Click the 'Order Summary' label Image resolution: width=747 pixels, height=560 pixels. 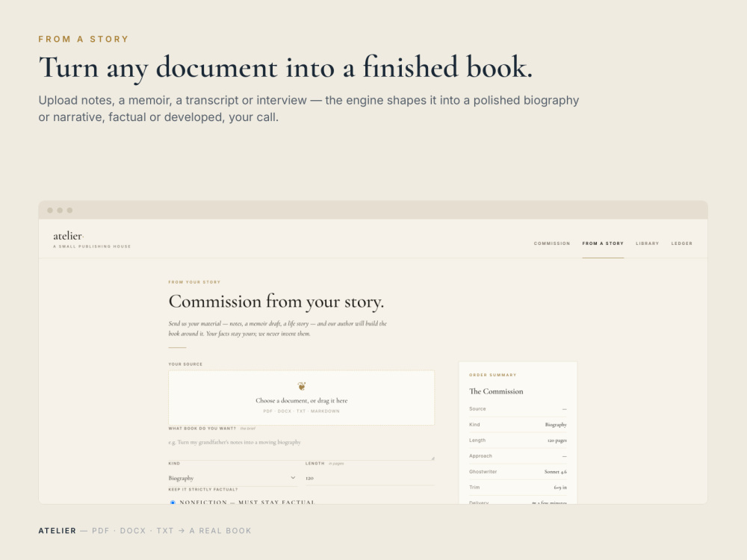(492, 376)
